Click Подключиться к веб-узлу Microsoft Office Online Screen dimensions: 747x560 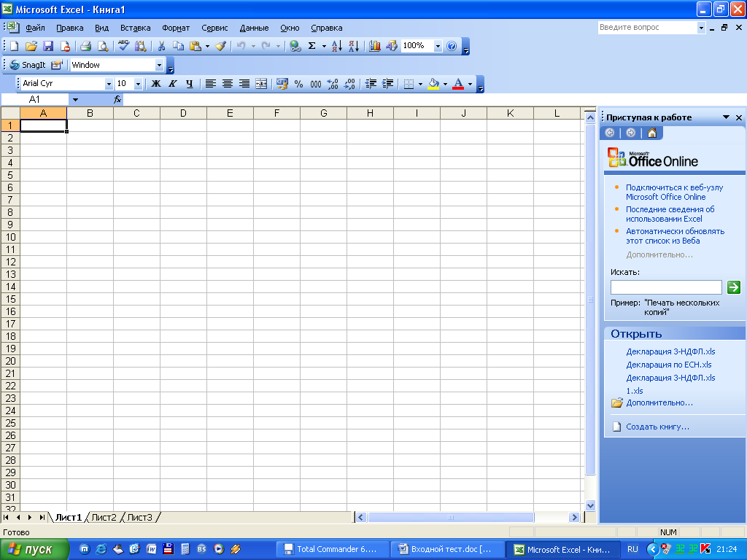pos(674,192)
